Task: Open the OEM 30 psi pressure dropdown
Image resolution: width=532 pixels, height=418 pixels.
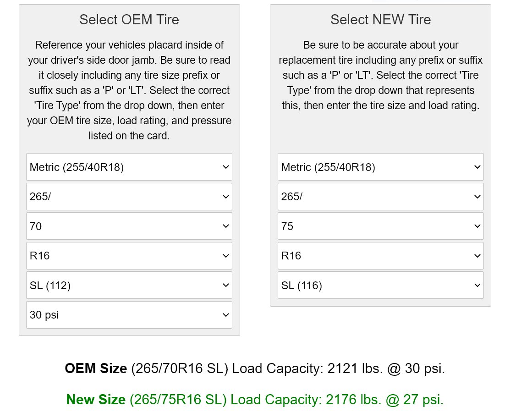Action: click(x=129, y=315)
